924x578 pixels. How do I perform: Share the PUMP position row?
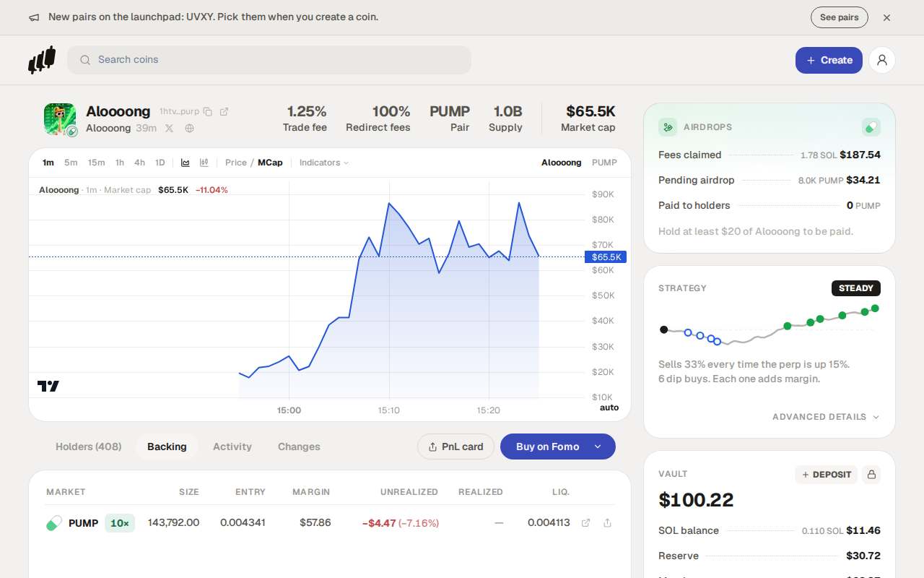[x=607, y=523]
